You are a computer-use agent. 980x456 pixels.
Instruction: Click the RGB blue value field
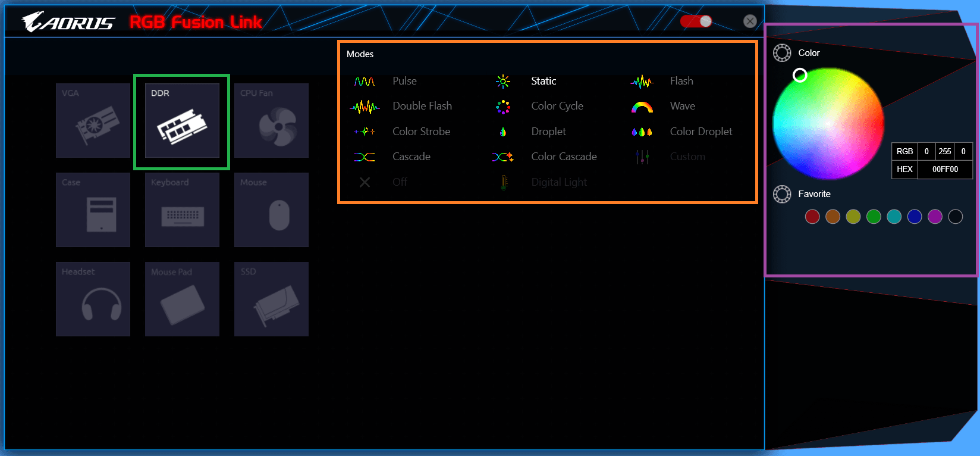coord(963,152)
